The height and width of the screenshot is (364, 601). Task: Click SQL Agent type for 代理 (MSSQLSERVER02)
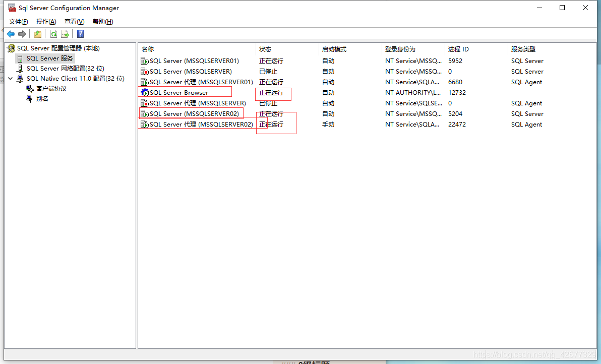pos(526,125)
